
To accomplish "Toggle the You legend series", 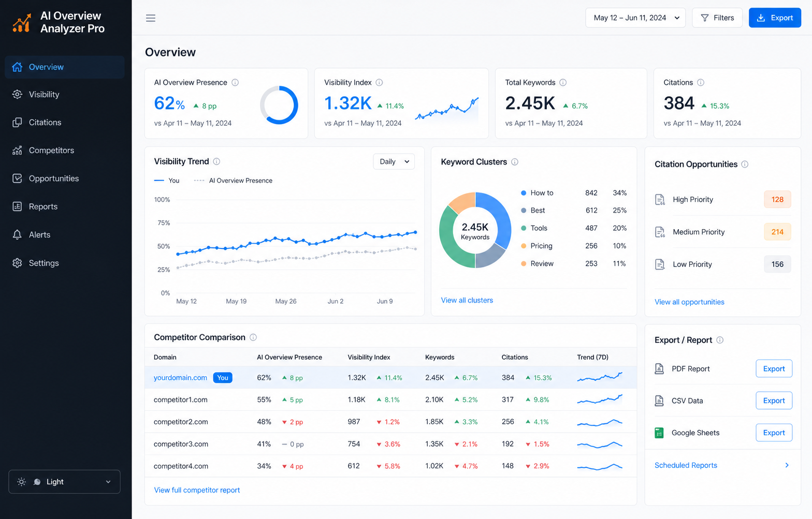I will tap(167, 181).
